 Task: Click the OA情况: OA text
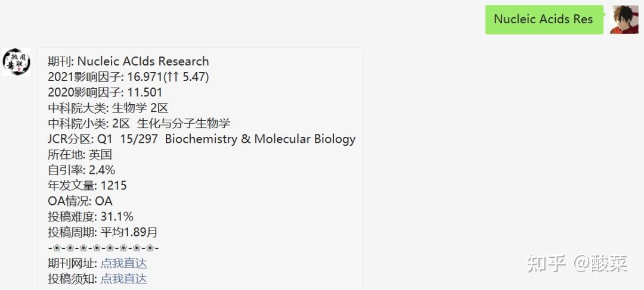click(x=80, y=201)
